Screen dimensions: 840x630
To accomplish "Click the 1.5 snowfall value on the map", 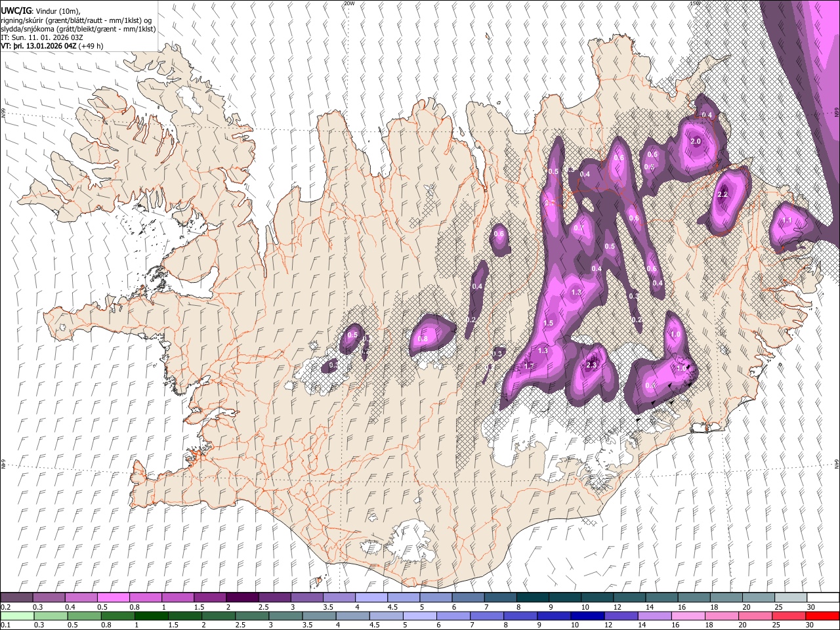I will pos(549,323).
